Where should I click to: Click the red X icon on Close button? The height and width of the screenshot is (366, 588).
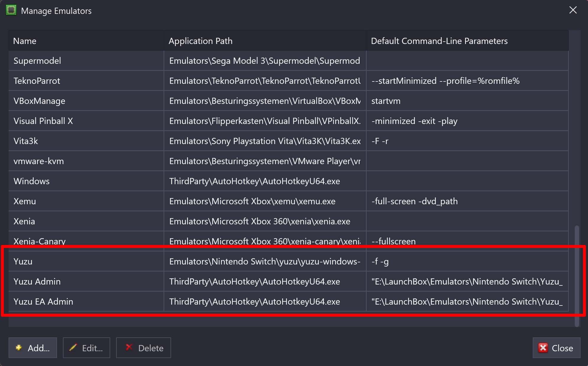[543, 348]
